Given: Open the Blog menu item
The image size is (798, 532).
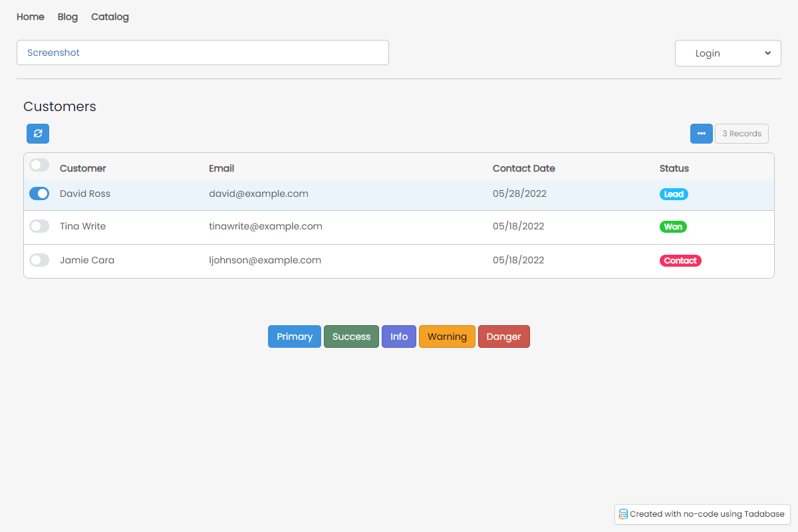Looking at the screenshot, I should (x=68, y=17).
